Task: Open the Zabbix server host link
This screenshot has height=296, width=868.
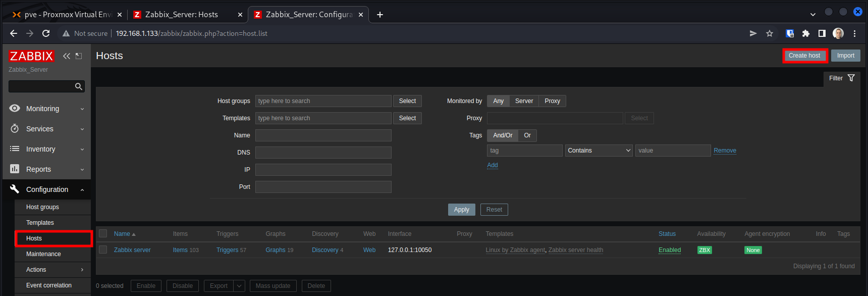Action: coord(132,250)
